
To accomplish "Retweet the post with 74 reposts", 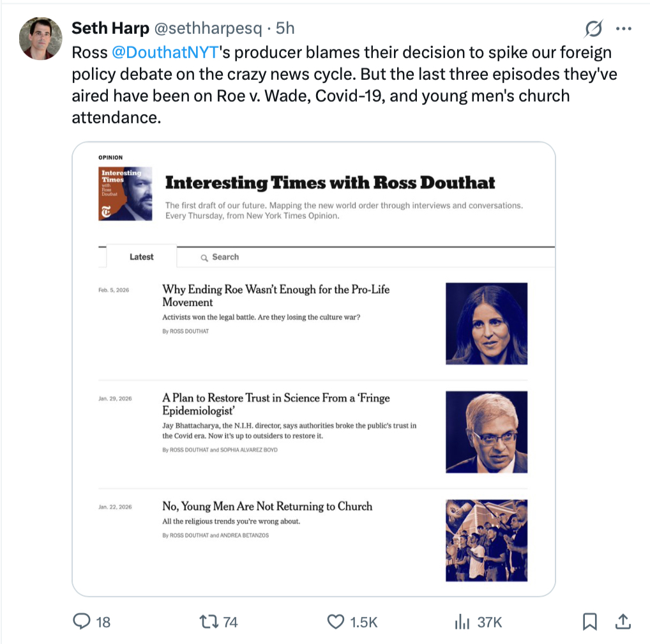I will tap(209, 621).
